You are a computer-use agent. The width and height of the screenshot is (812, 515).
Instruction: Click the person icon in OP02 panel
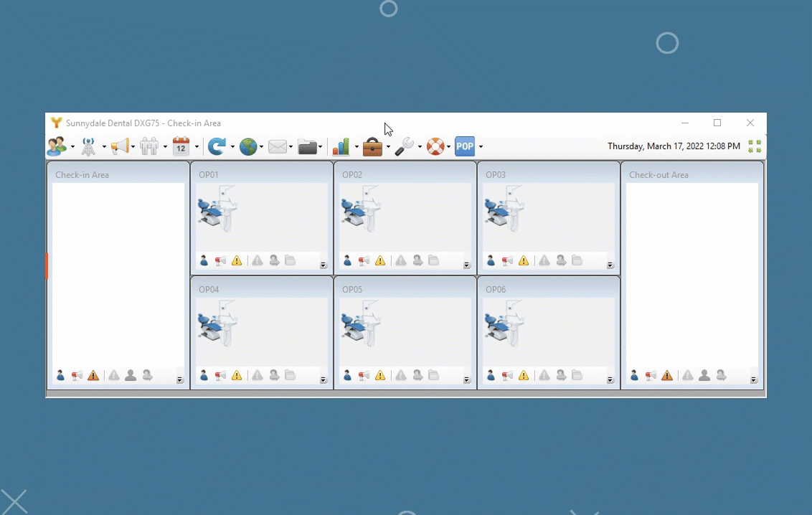347,260
